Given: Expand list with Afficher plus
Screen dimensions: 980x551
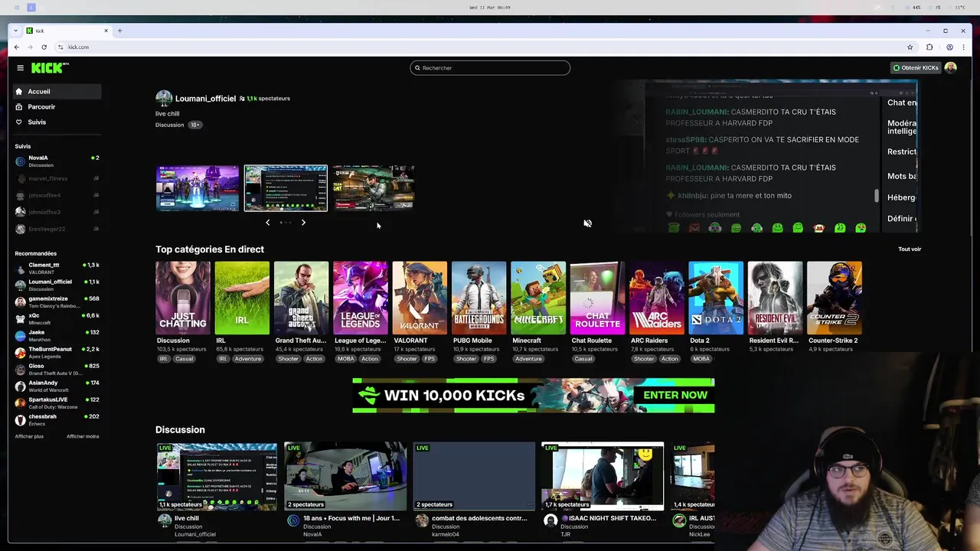Looking at the screenshot, I should point(29,436).
